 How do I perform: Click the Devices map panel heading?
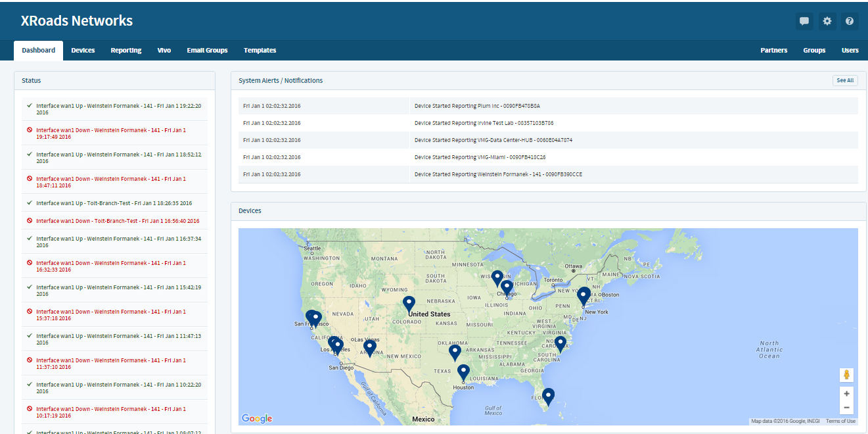pos(250,210)
